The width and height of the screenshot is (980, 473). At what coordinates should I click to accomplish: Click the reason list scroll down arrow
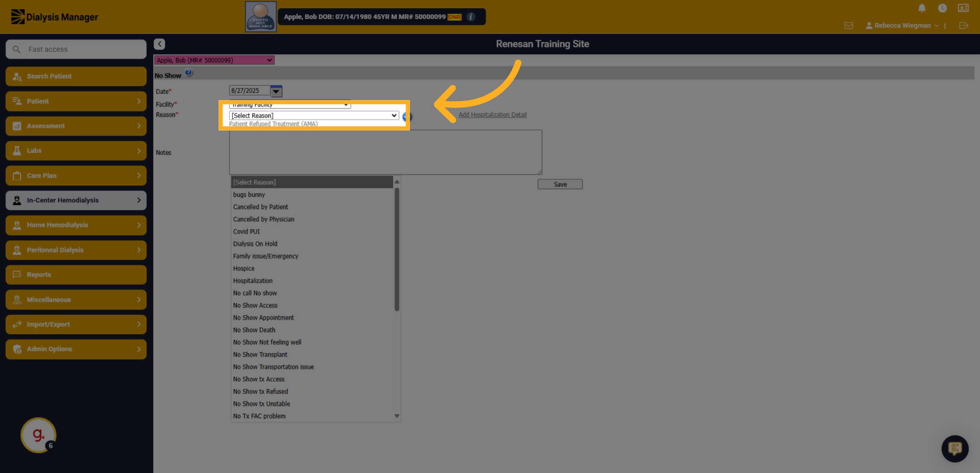tap(397, 416)
